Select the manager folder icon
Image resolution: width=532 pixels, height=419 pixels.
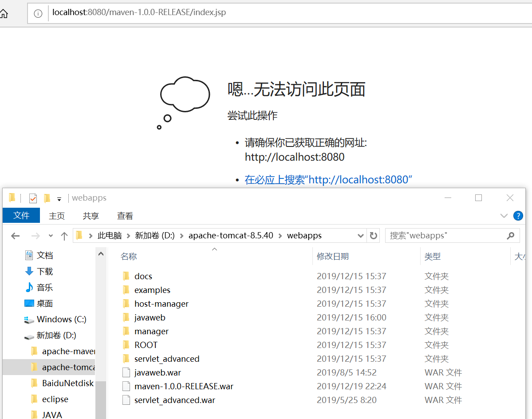click(126, 331)
